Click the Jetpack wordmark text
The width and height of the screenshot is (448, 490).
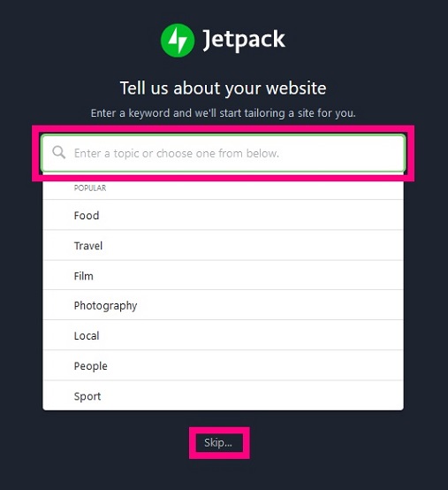click(244, 40)
